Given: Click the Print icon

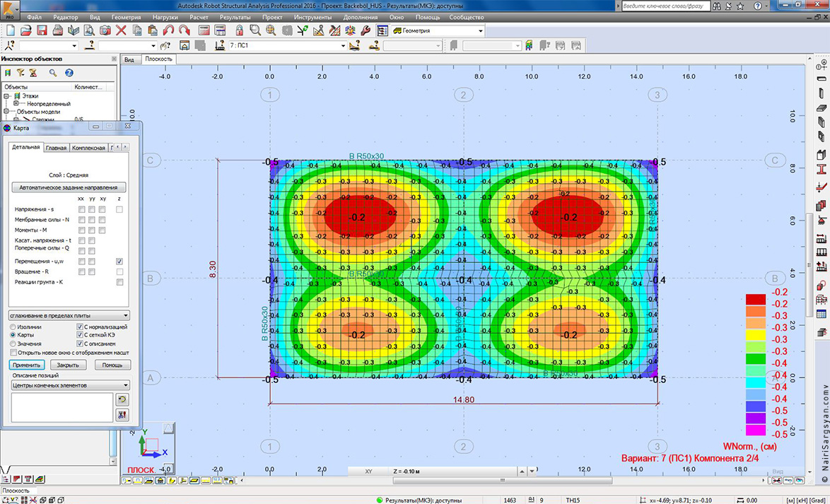Looking at the screenshot, I should [58, 30].
